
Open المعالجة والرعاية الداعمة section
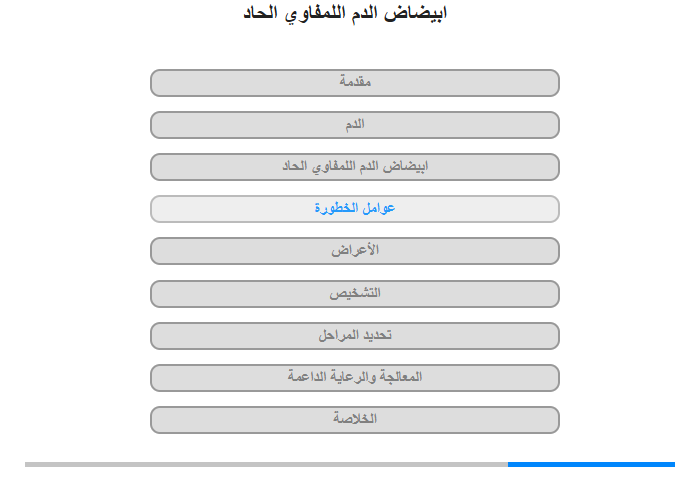[355, 378]
